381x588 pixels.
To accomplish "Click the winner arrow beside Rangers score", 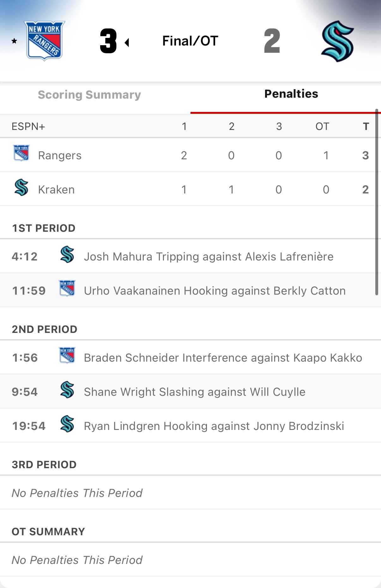I will coord(127,42).
